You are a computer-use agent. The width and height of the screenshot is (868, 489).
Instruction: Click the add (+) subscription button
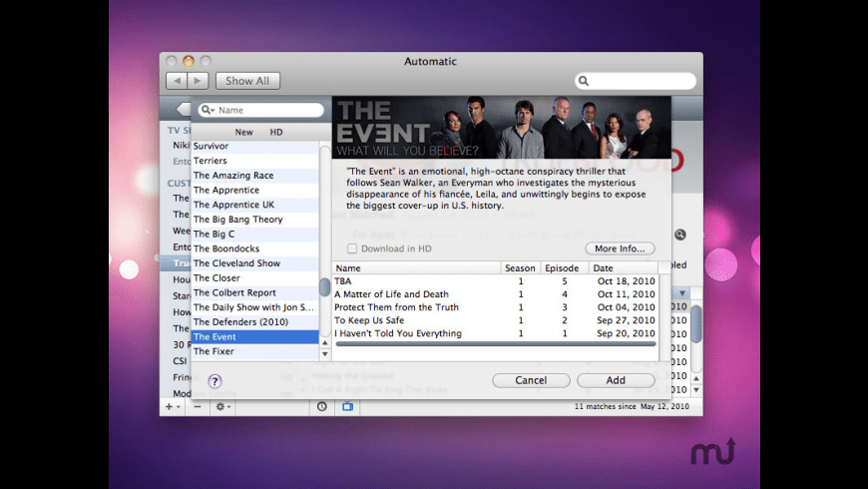click(173, 407)
